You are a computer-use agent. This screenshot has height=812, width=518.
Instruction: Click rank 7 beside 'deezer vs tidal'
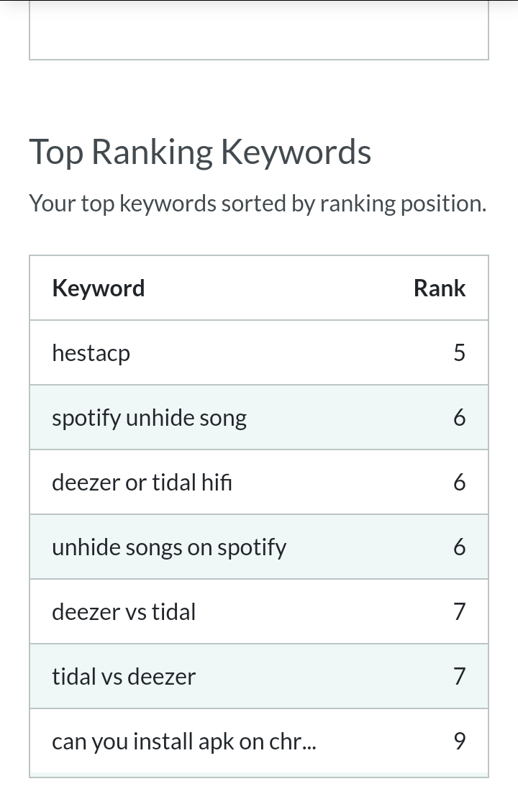460,612
